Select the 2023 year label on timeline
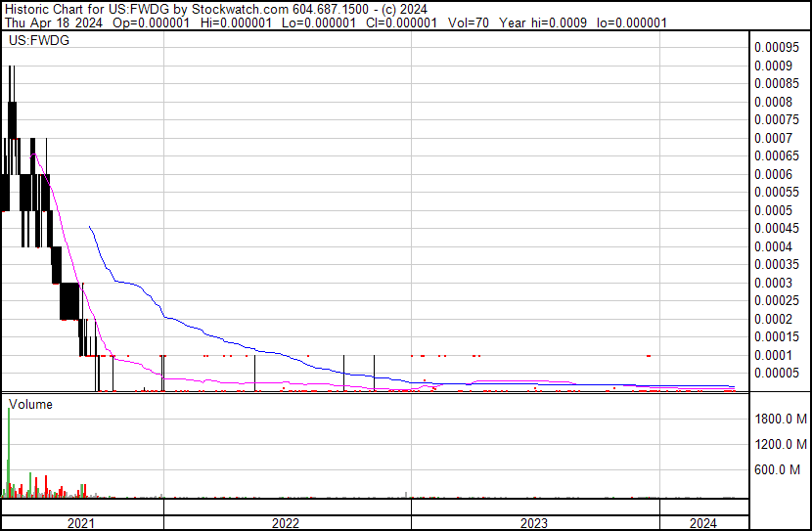The height and width of the screenshot is (531, 812). (x=534, y=523)
